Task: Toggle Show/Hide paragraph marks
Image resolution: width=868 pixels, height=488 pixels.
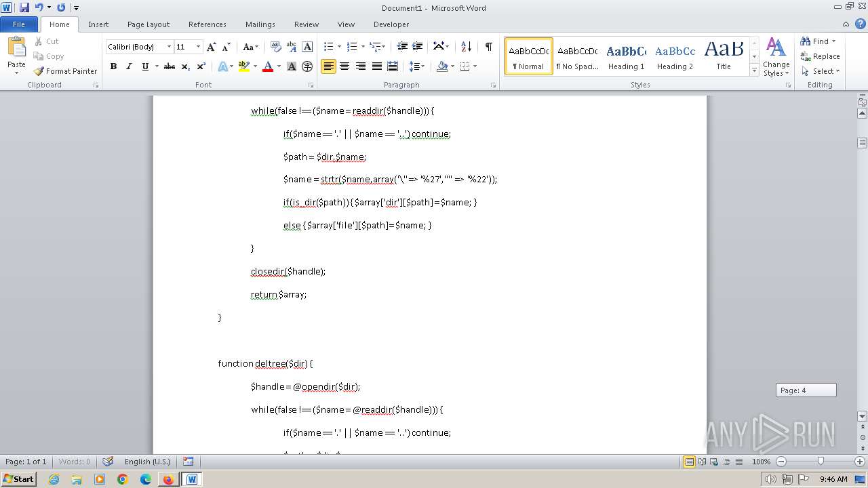Action: 488,47
